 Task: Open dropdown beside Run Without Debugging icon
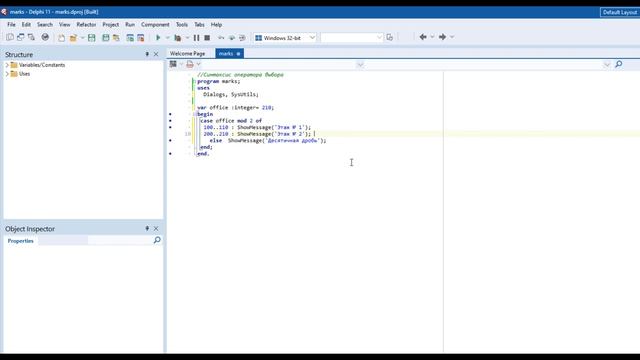tap(187, 38)
